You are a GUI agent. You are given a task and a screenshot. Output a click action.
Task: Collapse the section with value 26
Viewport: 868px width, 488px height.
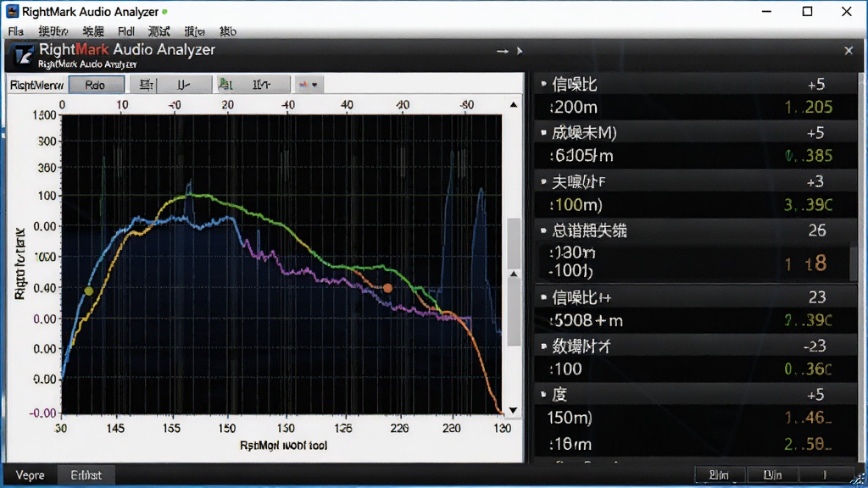tap(543, 230)
